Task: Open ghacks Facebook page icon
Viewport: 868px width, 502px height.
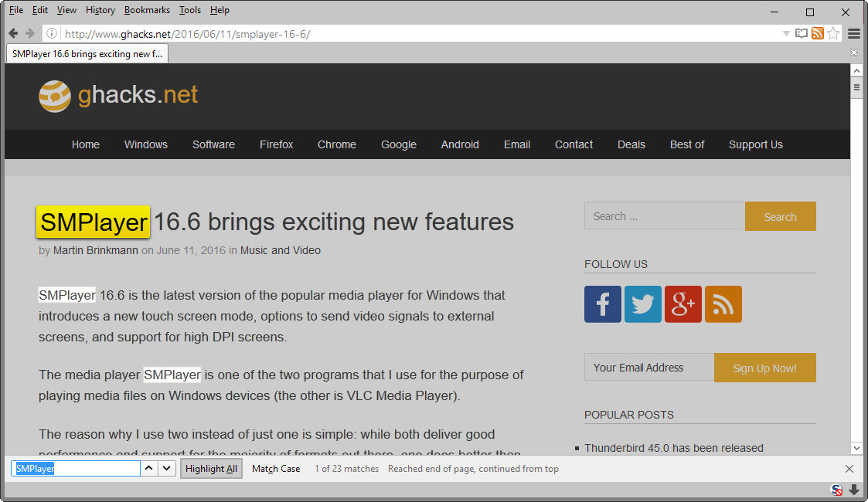Action: (x=603, y=304)
